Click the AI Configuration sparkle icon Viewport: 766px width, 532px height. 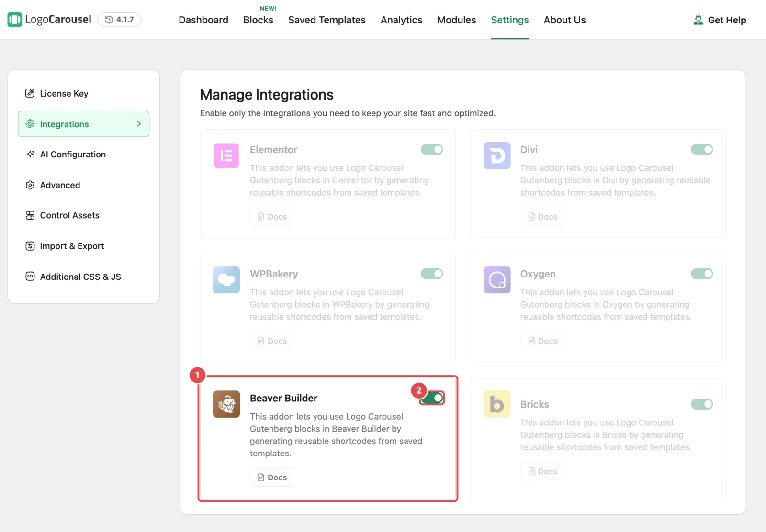point(30,154)
